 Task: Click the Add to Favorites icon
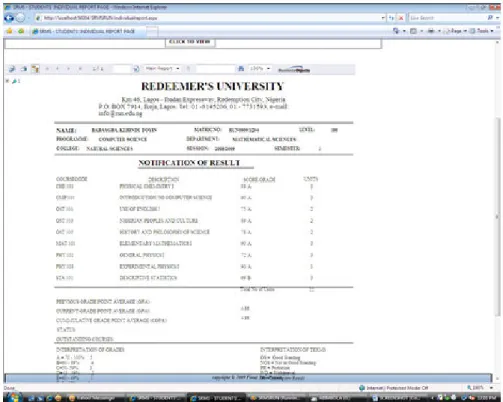point(21,31)
